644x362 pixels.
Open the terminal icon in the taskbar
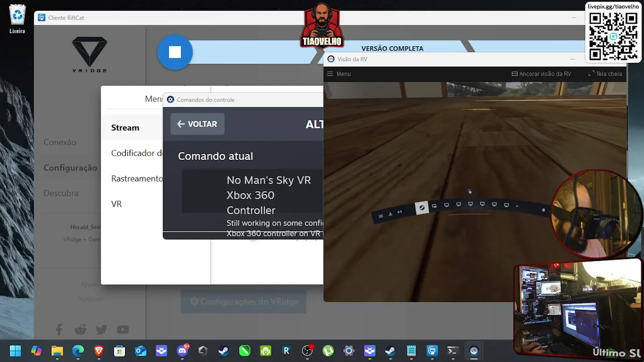(x=453, y=351)
